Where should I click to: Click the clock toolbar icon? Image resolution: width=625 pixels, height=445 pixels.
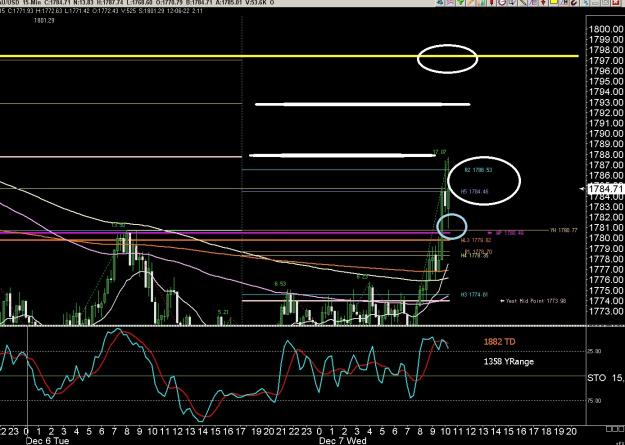[x=502, y=2]
